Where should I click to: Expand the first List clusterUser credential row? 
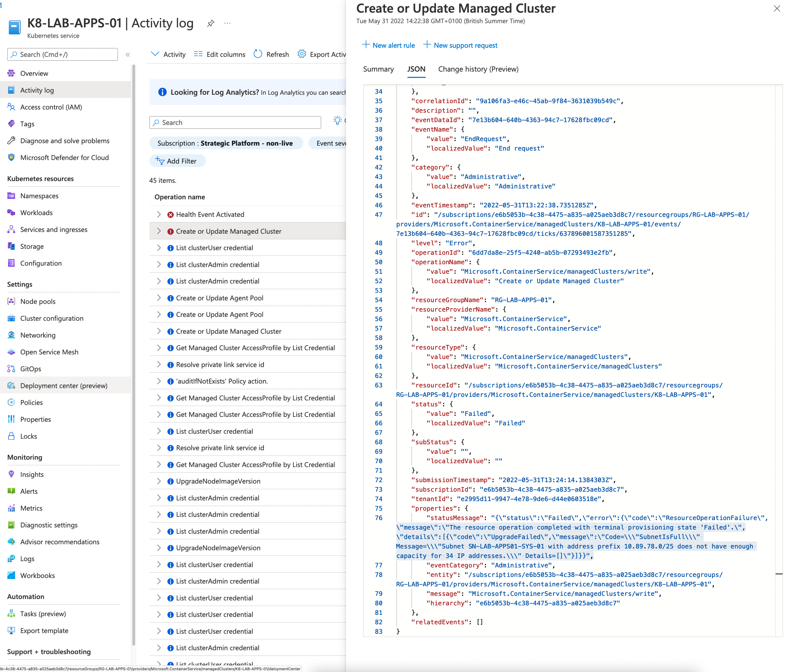coord(159,248)
